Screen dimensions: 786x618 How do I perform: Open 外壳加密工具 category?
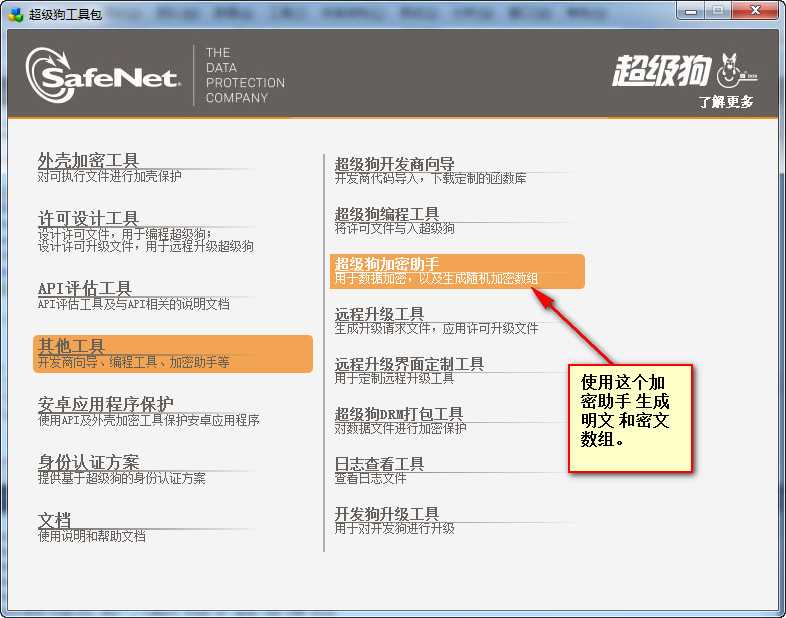(88, 160)
